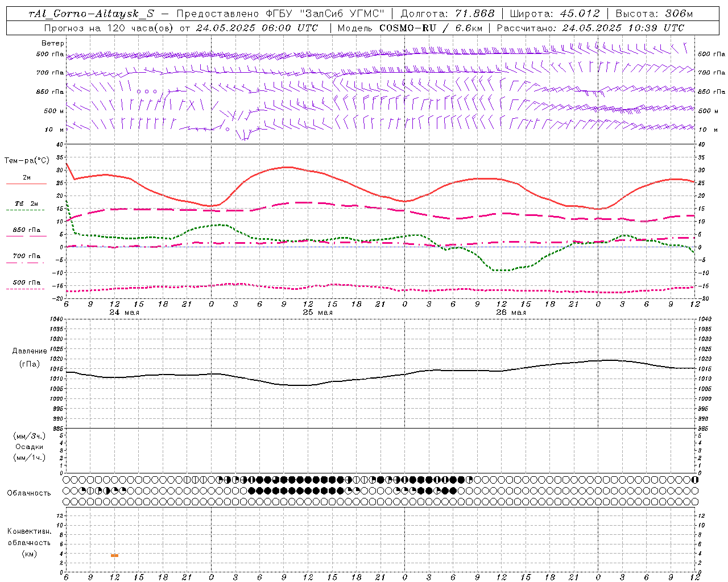Click the Тем-ра(°C) temperature panel label
The width and height of the screenshot is (728, 582).
click(x=27, y=161)
